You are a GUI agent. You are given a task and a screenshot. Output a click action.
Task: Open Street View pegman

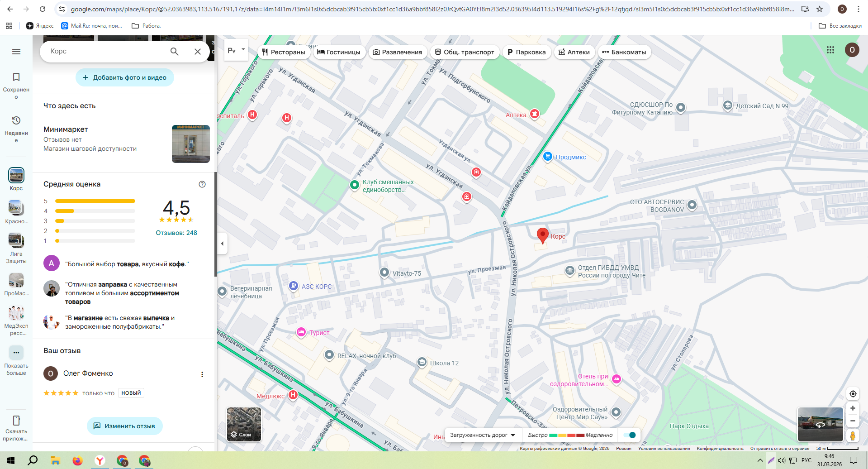click(x=853, y=435)
